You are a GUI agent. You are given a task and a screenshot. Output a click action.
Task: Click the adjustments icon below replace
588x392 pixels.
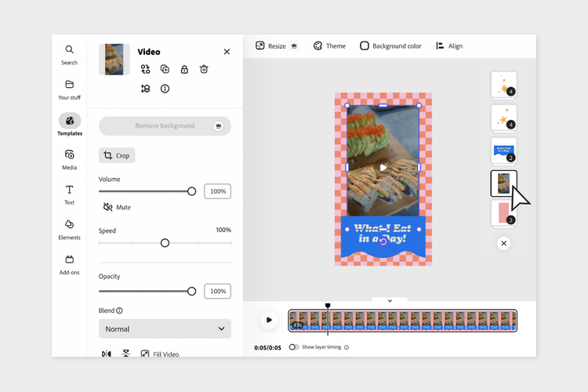coord(146,89)
